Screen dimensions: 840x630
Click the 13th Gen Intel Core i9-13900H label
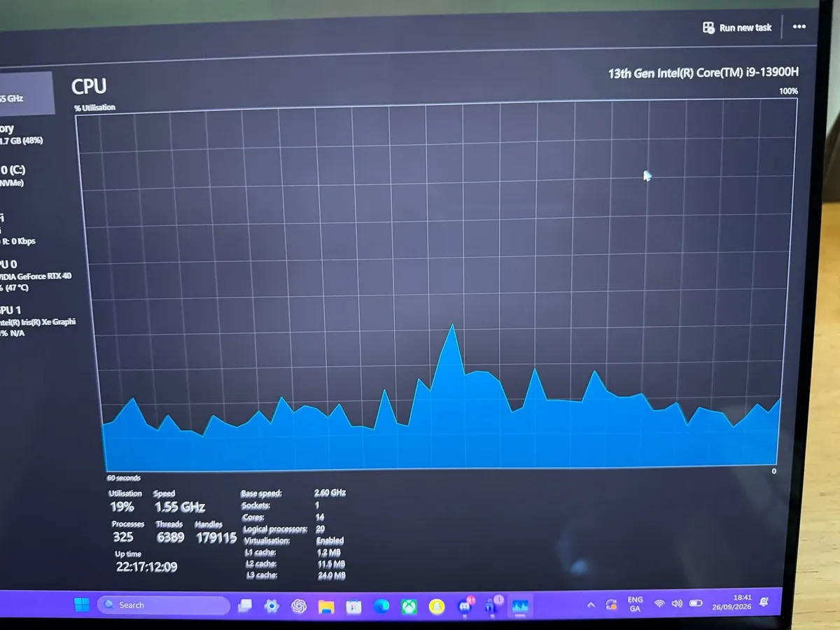click(703, 72)
